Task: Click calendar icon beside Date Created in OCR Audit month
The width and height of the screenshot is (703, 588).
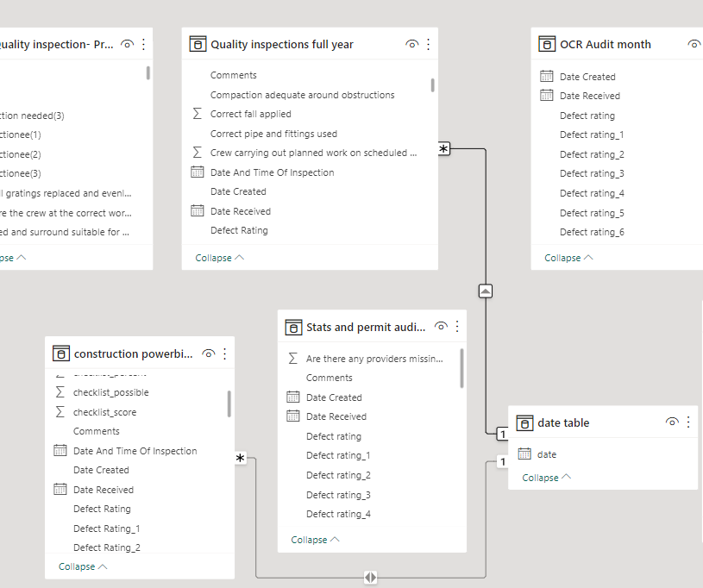Action: click(x=547, y=76)
